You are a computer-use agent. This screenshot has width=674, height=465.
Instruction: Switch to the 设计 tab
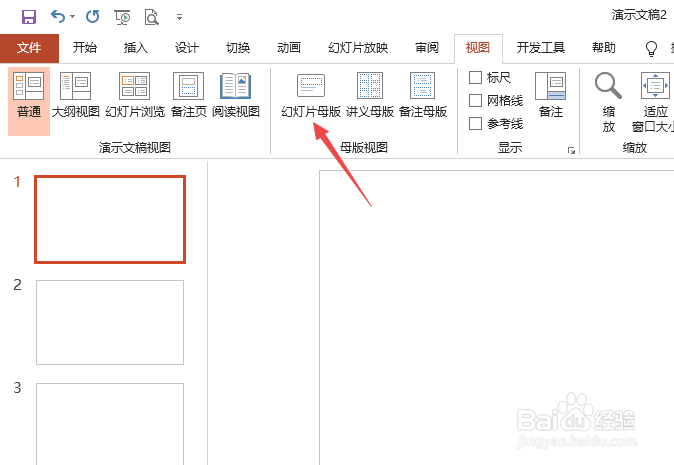[x=187, y=48]
